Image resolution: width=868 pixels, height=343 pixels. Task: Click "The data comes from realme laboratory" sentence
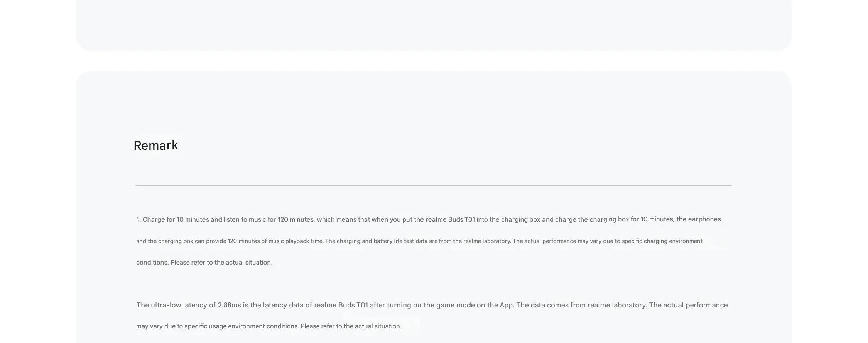click(581, 305)
